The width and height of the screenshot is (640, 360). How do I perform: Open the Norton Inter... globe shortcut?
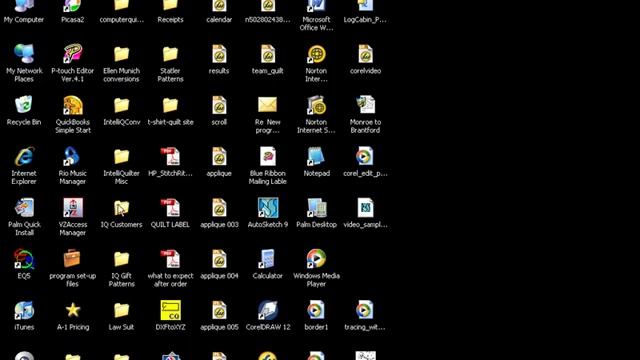click(316, 54)
